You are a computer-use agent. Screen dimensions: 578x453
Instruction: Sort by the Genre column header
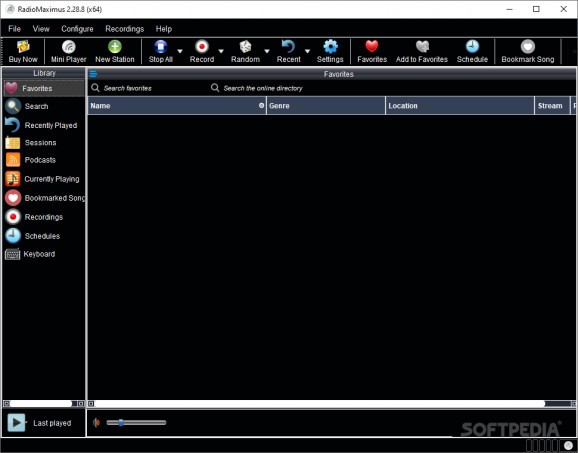tap(326, 106)
